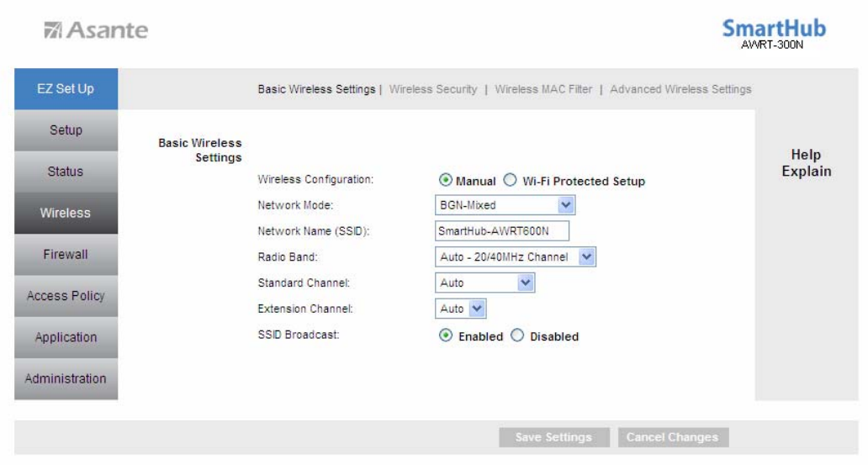Open the Network Mode dropdown
Screen dimensions: 868x465
coord(505,205)
